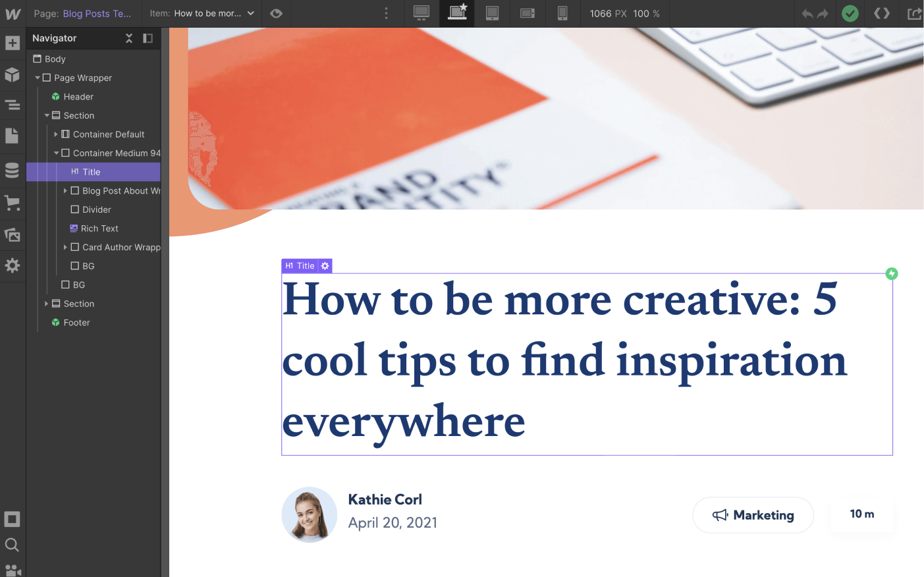Select the Rich Text layer in Navigator
Image resolution: width=924 pixels, height=577 pixels.
(99, 228)
